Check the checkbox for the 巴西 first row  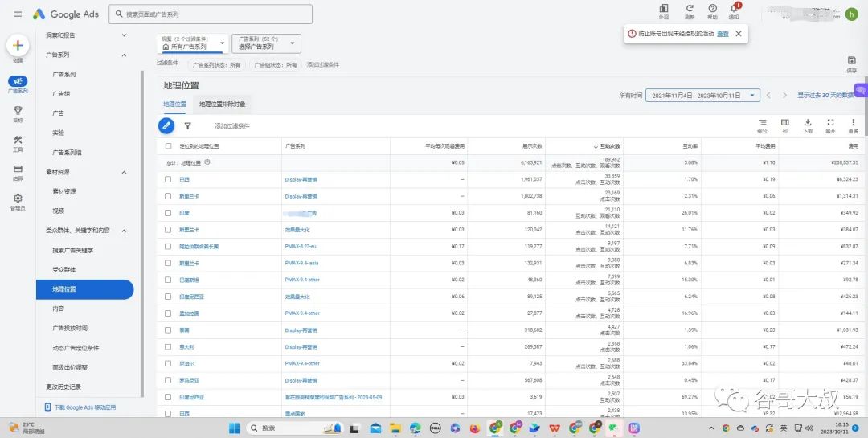tap(168, 179)
